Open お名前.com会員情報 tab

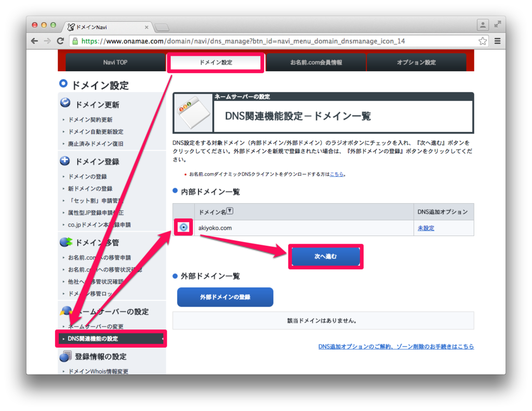click(316, 62)
